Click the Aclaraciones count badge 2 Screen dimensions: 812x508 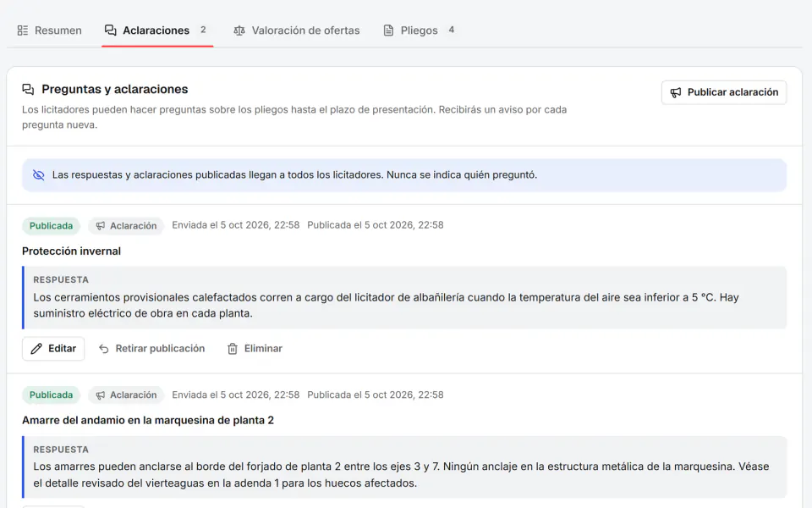tap(204, 30)
